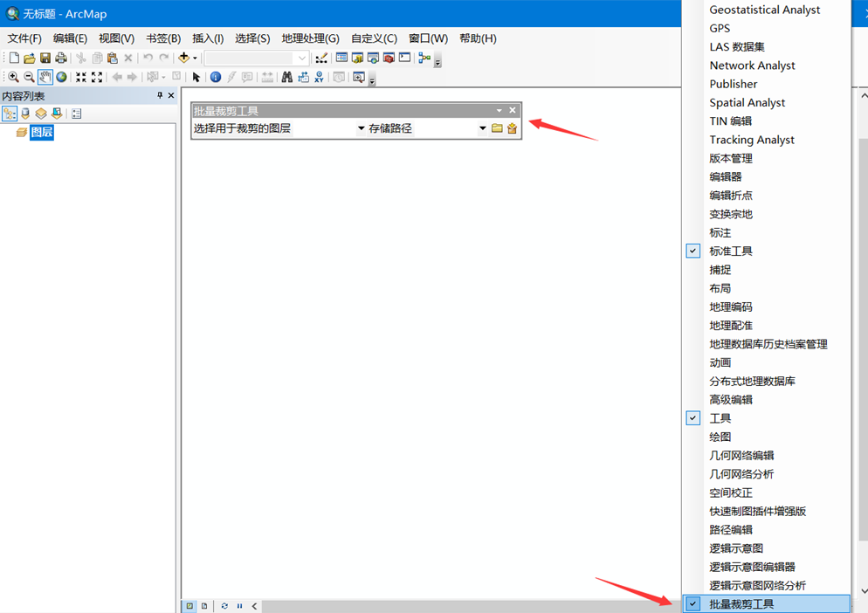The height and width of the screenshot is (613, 868).
Task: Open 批量裁剪工具 toolbar options arrow
Action: point(499,110)
